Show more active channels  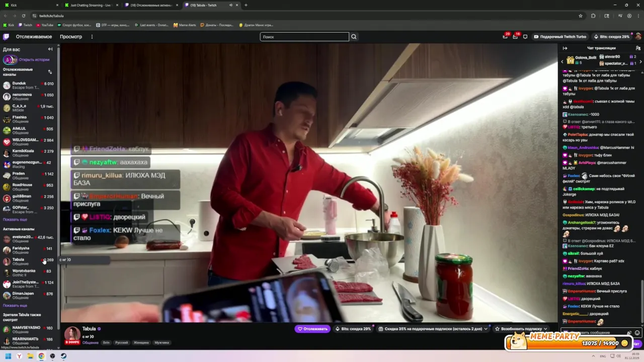(15, 306)
